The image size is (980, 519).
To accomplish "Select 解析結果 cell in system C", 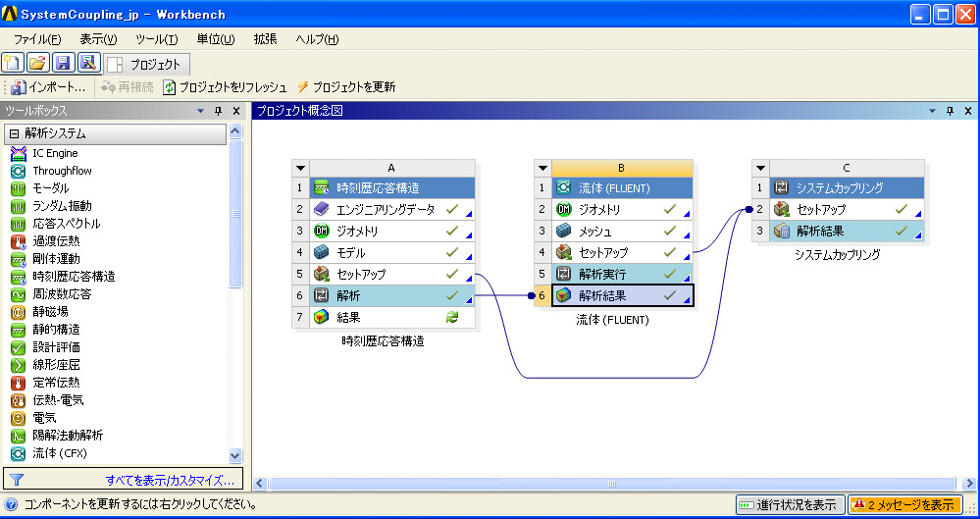I will click(847, 231).
